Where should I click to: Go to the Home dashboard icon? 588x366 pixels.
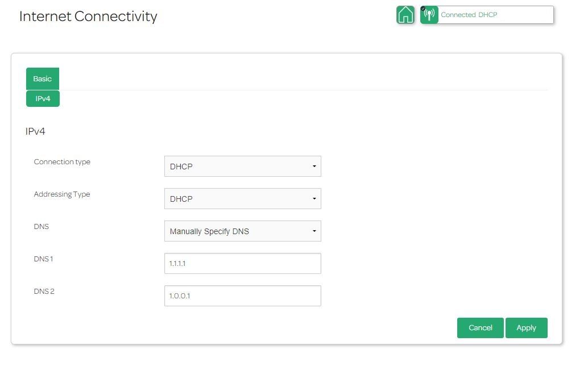405,15
